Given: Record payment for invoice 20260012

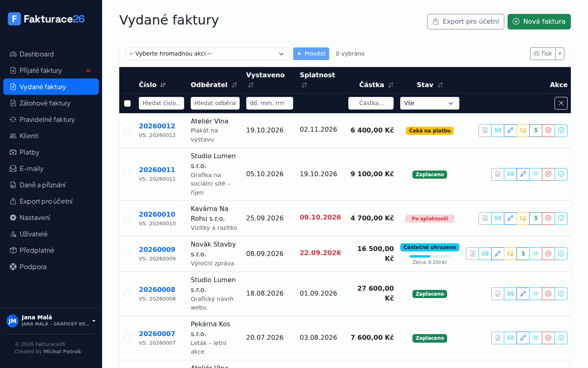Looking at the screenshot, I should pos(536,130).
